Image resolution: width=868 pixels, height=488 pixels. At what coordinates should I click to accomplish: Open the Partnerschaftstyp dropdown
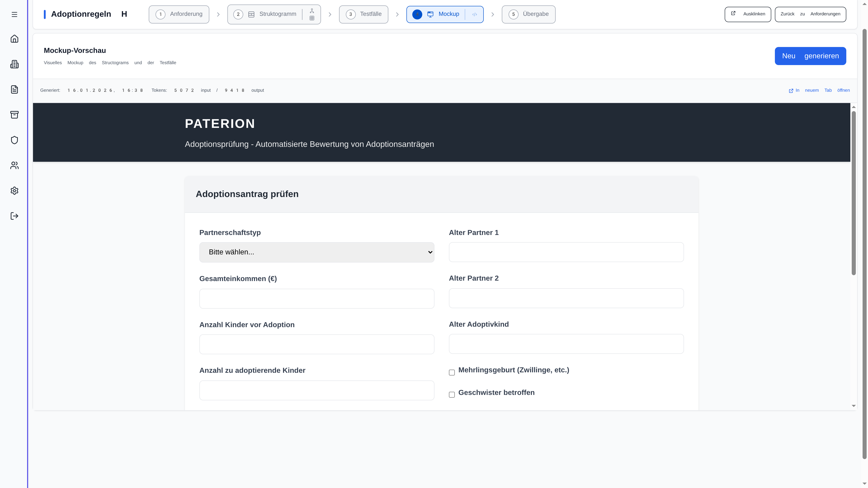pyautogui.click(x=316, y=252)
